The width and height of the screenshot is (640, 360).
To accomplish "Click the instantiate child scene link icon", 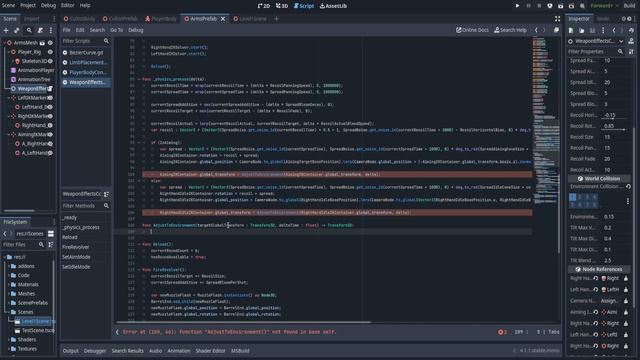I will 17,30.
